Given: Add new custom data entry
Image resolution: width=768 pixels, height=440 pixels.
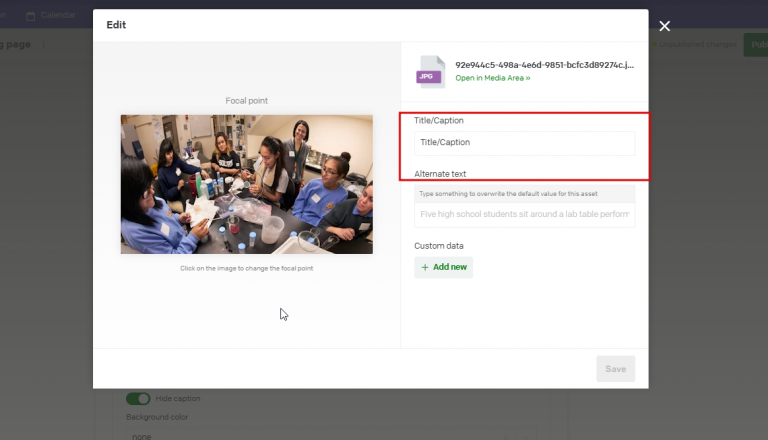Looking at the screenshot, I should click(x=443, y=267).
